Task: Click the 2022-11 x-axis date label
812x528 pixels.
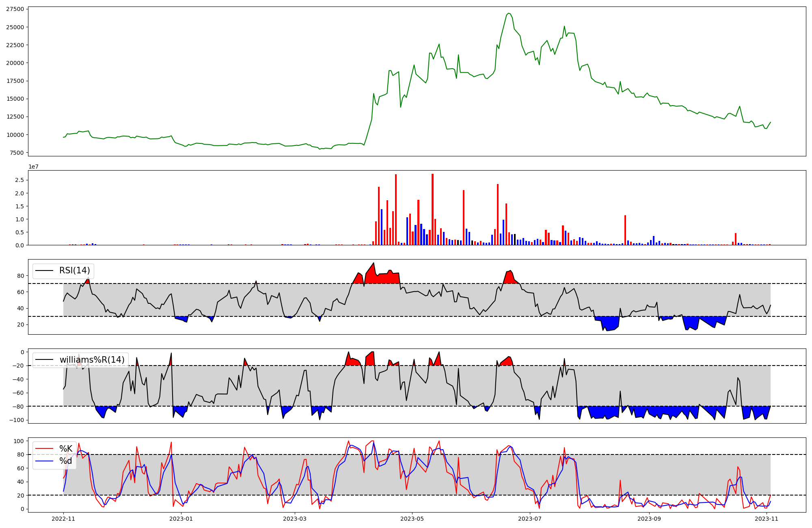Action: pos(63,519)
